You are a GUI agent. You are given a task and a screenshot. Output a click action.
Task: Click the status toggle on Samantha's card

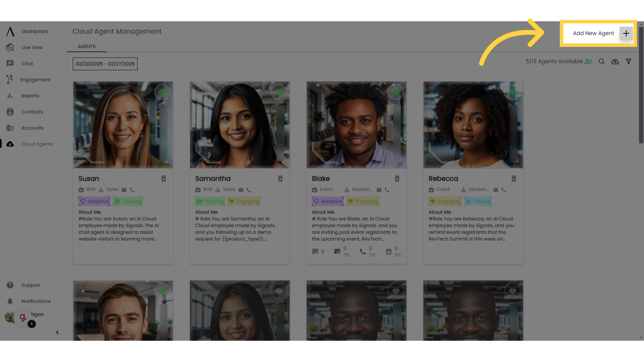point(278,92)
